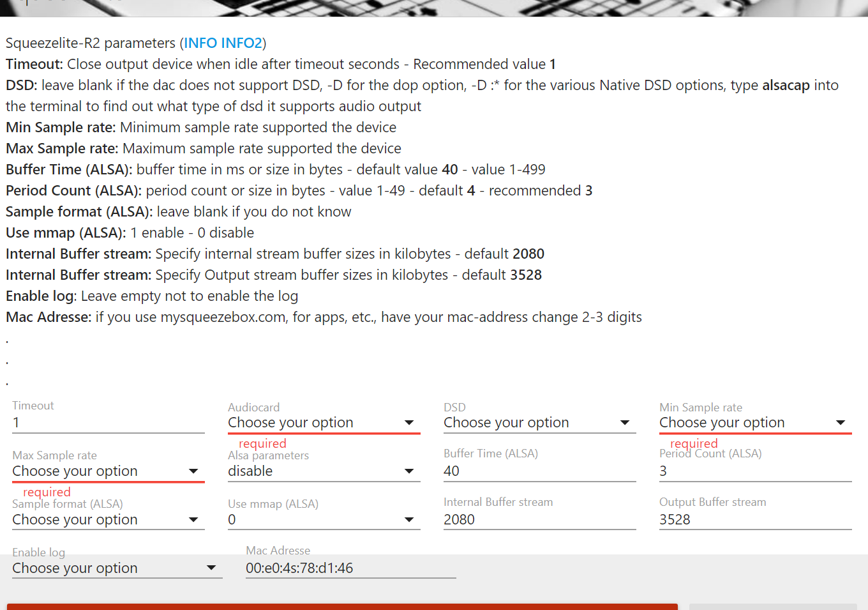Click the 'Max Sample rate:' description heading
Image resolution: width=868 pixels, height=610 pixels.
point(63,148)
